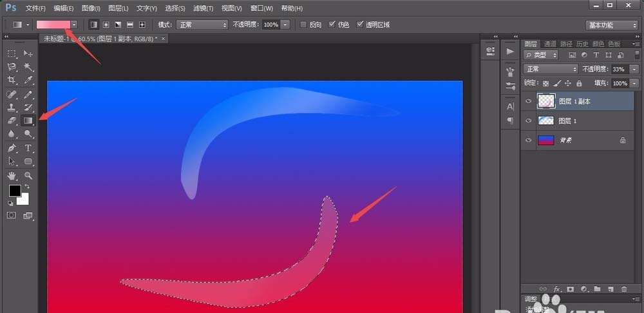Hide the 图层 1 副本 layer
Viewport: 644px width, 313px height.
(529, 101)
